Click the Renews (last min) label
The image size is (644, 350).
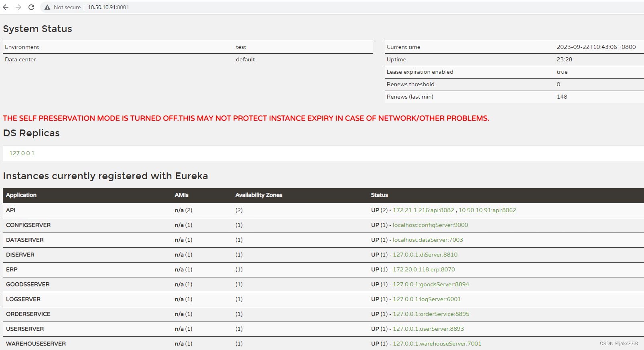410,97
